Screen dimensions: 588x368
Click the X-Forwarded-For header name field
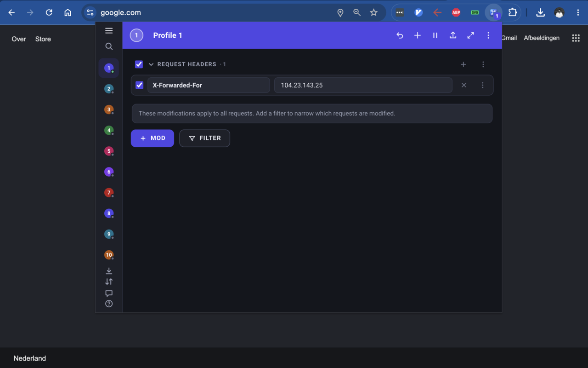click(x=209, y=85)
